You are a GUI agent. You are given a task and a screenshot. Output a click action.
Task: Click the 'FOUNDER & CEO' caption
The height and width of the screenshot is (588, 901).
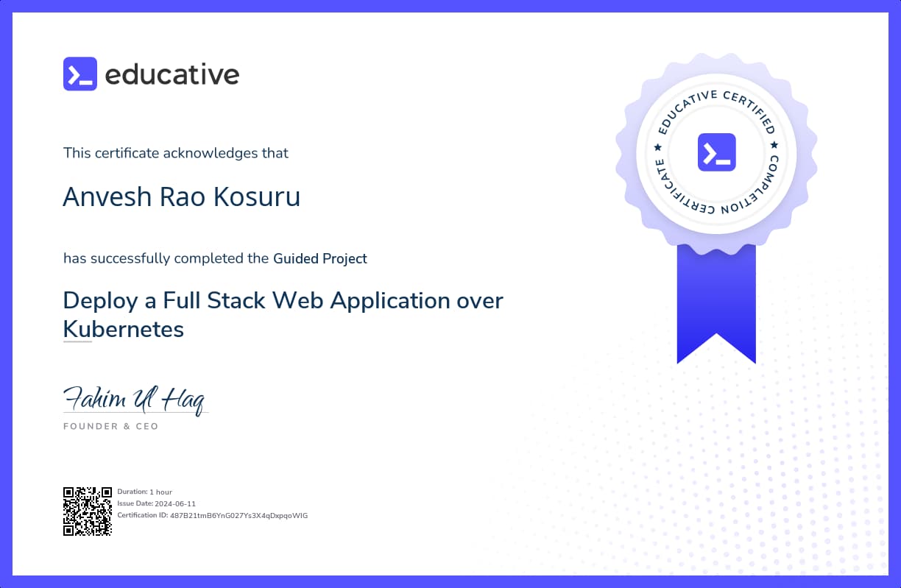coord(111,426)
